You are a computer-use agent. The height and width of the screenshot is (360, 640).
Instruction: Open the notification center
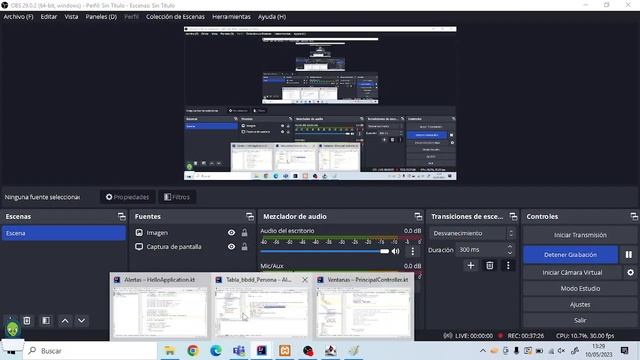624,351
